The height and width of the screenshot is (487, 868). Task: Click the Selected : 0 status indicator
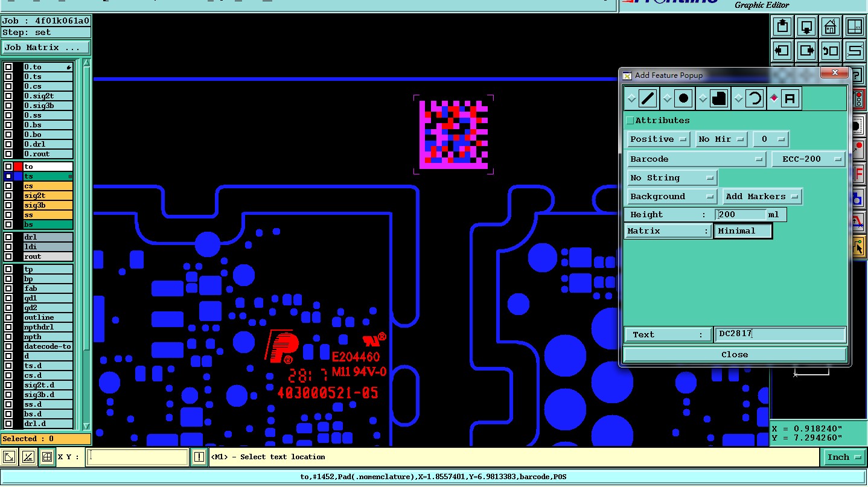point(46,439)
